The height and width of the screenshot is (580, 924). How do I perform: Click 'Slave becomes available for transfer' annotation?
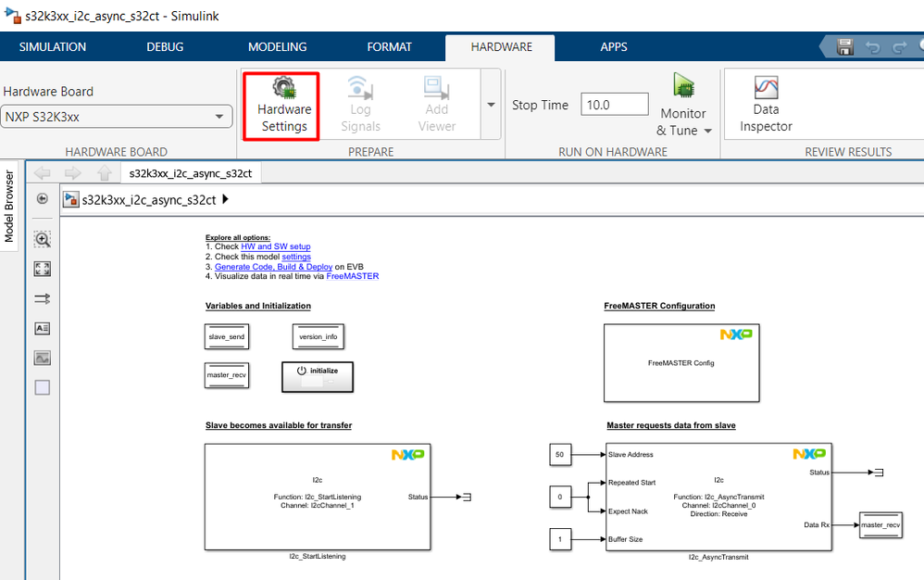pyautogui.click(x=279, y=425)
